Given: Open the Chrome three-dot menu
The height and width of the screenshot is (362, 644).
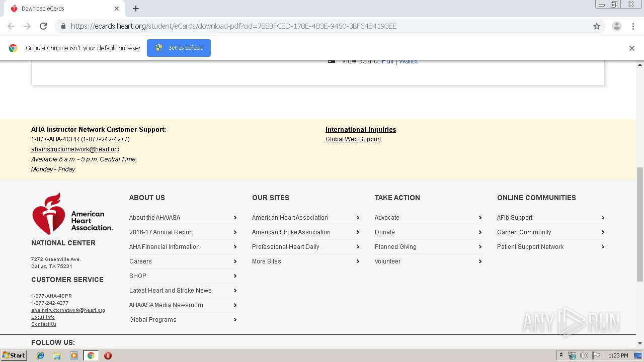Looking at the screenshot, I should pos(633,26).
